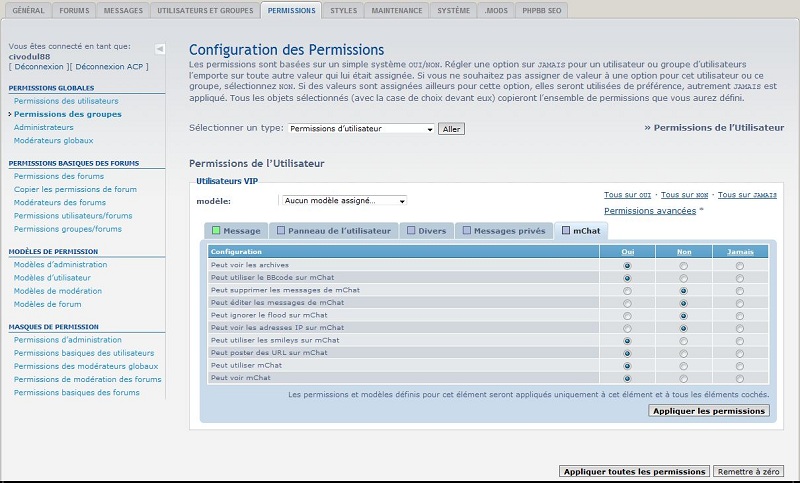The image size is (800, 483).
Task: Open the Utilisateurs et Groupes tab
Action: tap(205, 10)
